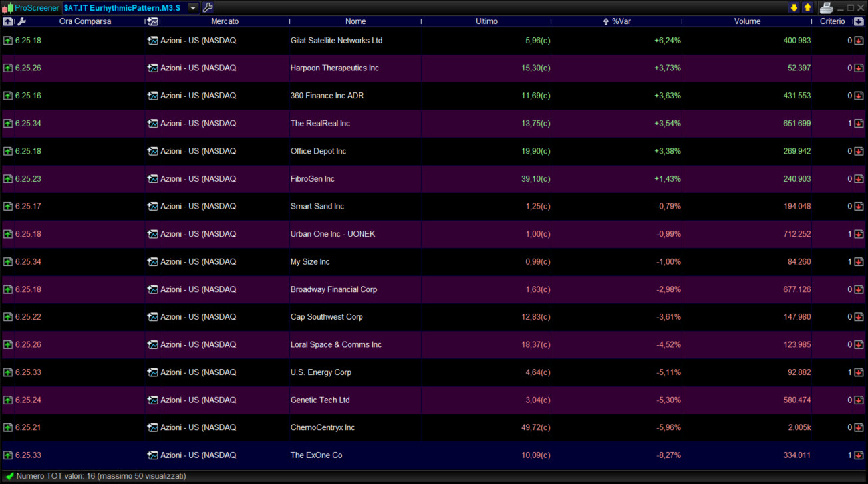Open the ProScreener settings wrench
This screenshot has height=484, width=868.
(x=208, y=7)
